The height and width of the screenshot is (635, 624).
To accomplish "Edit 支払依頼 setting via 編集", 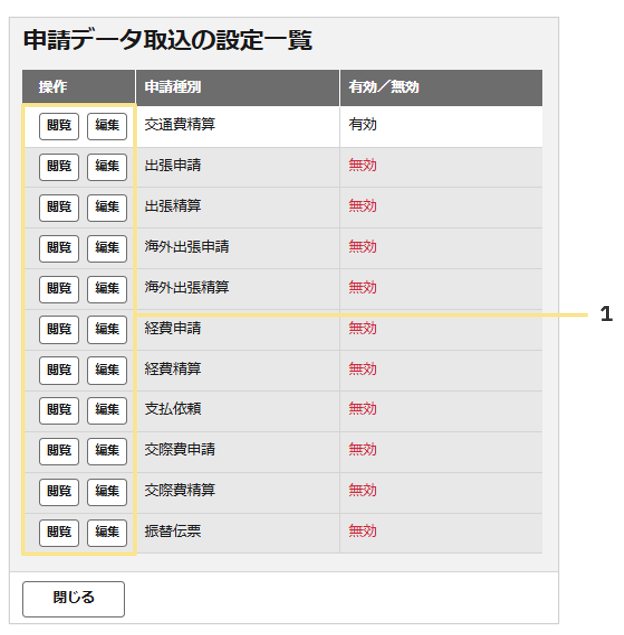I will pos(107,411).
